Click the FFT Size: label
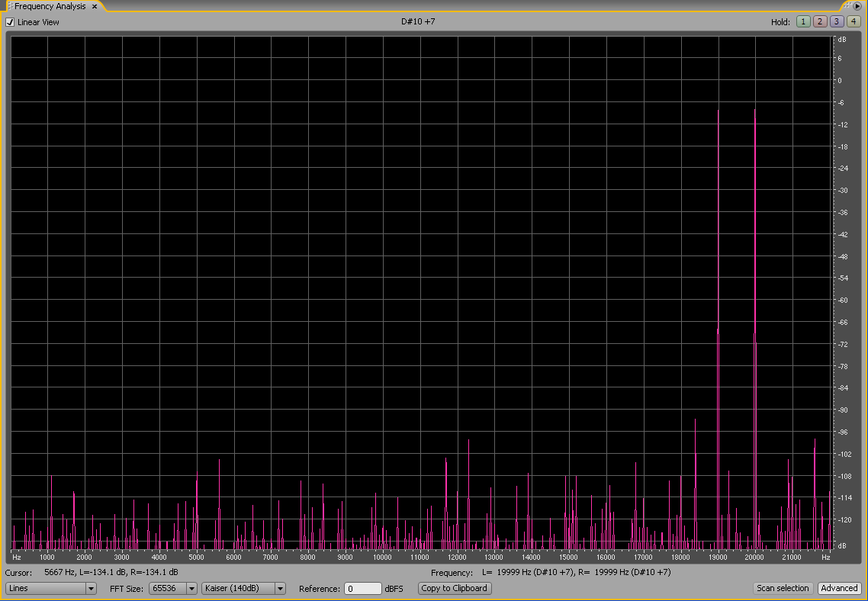 click(x=127, y=589)
